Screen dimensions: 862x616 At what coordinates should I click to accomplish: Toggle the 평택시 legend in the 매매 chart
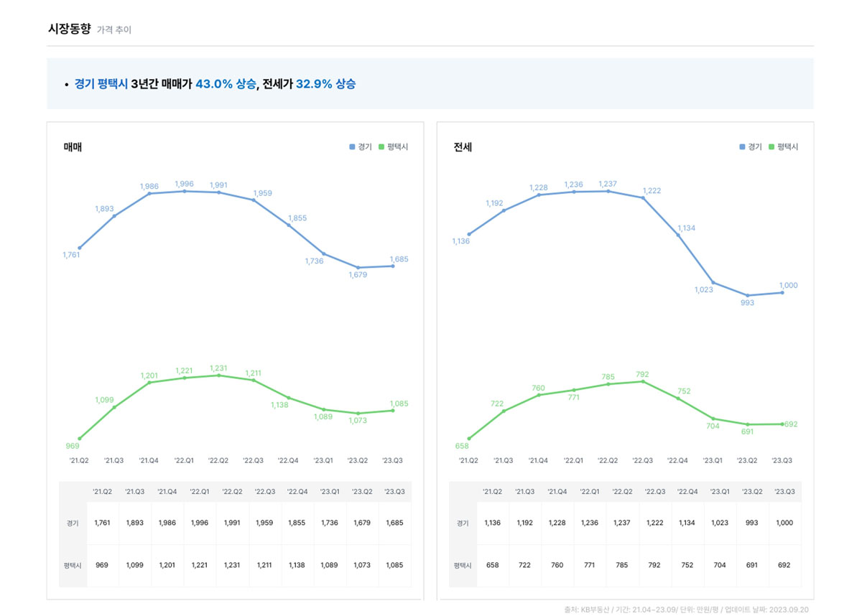[393, 146]
